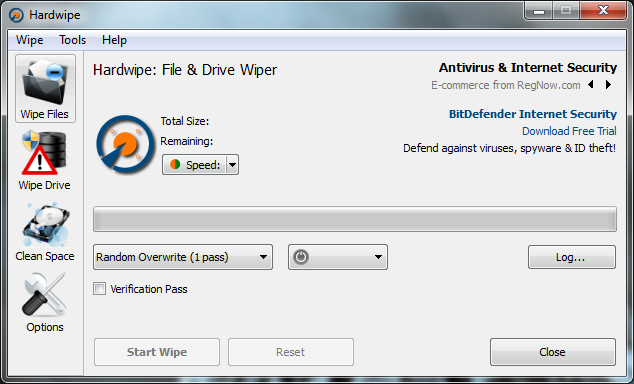The width and height of the screenshot is (634, 384).
Task: Open the Tools menu
Action: point(72,40)
